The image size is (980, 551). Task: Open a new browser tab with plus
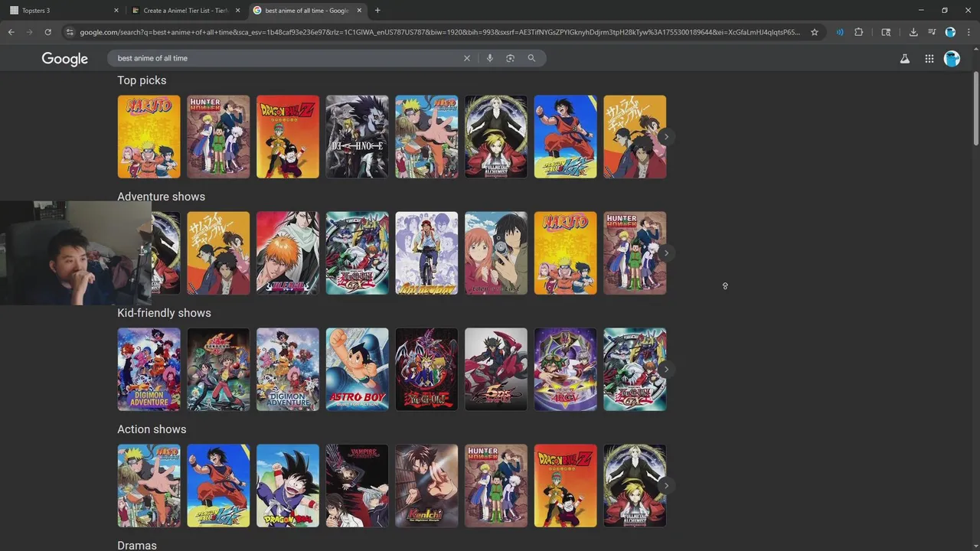click(377, 11)
